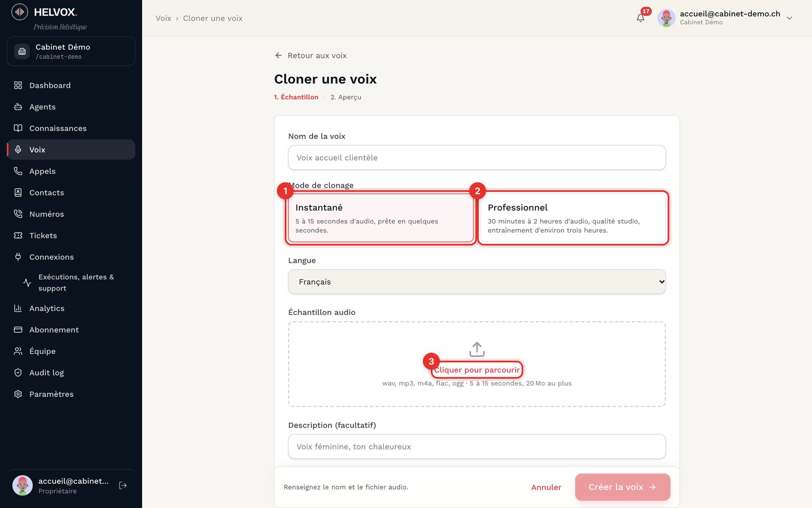Go to the Équipe menu item

coord(71,351)
